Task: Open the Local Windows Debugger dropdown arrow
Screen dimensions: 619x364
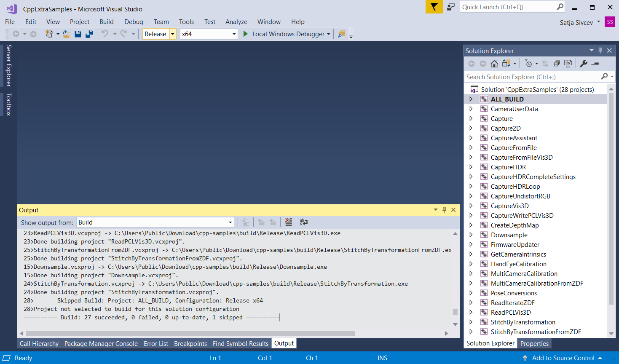Action: pyautogui.click(x=329, y=34)
